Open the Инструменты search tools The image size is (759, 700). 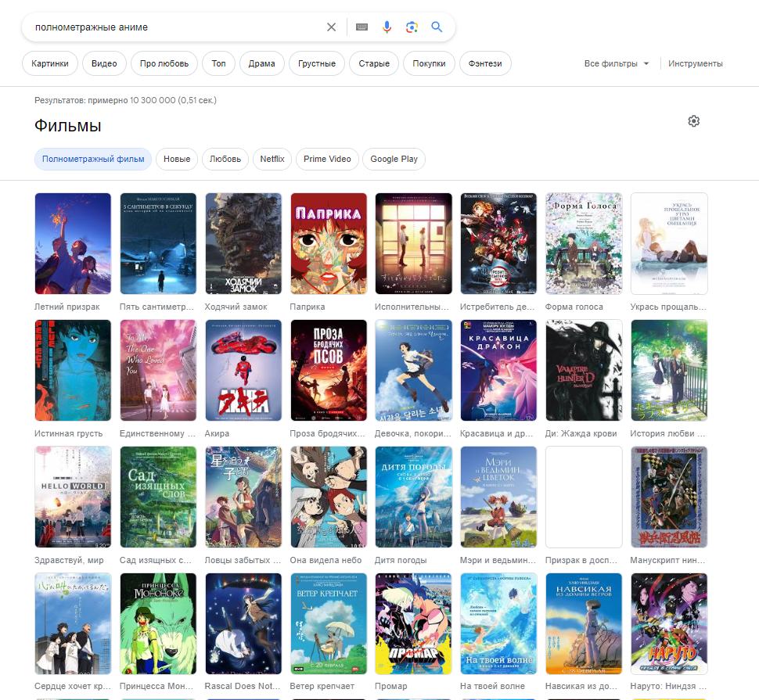point(695,63)
